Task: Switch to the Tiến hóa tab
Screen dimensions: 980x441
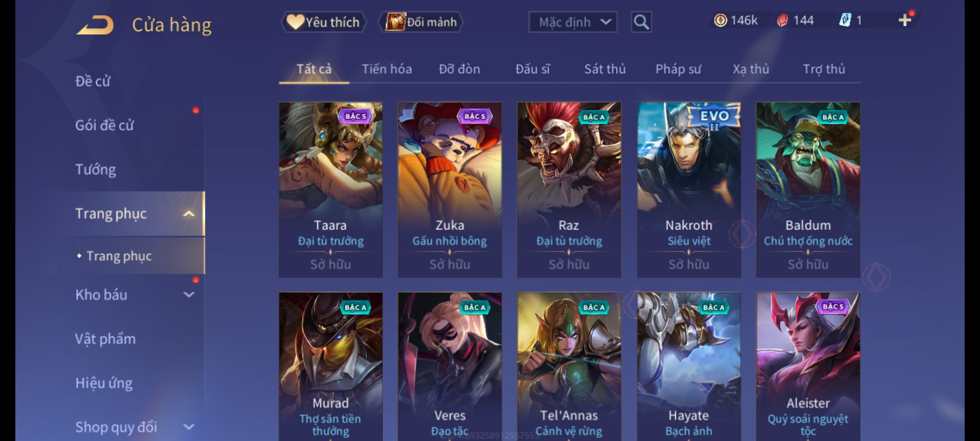Action: tap(387, 69)
